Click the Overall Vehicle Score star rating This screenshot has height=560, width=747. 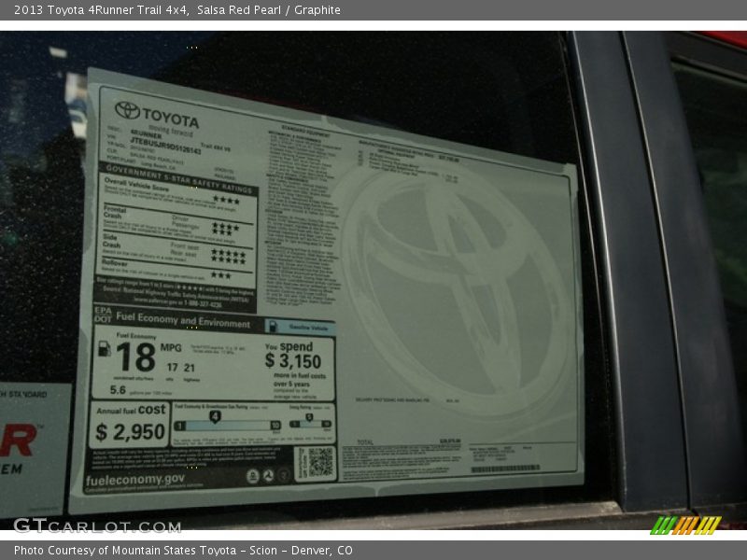[225, 200]
